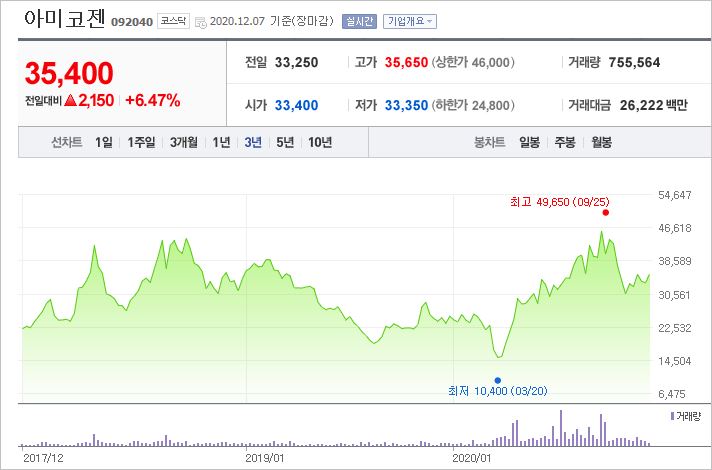
Task: Click the 2020/01 axis label
Action: 471,458
